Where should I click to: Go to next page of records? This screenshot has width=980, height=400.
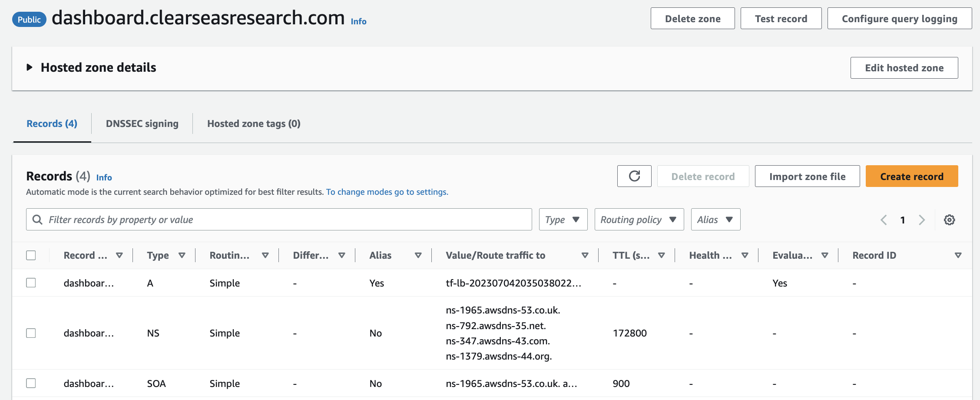(922, 220)
